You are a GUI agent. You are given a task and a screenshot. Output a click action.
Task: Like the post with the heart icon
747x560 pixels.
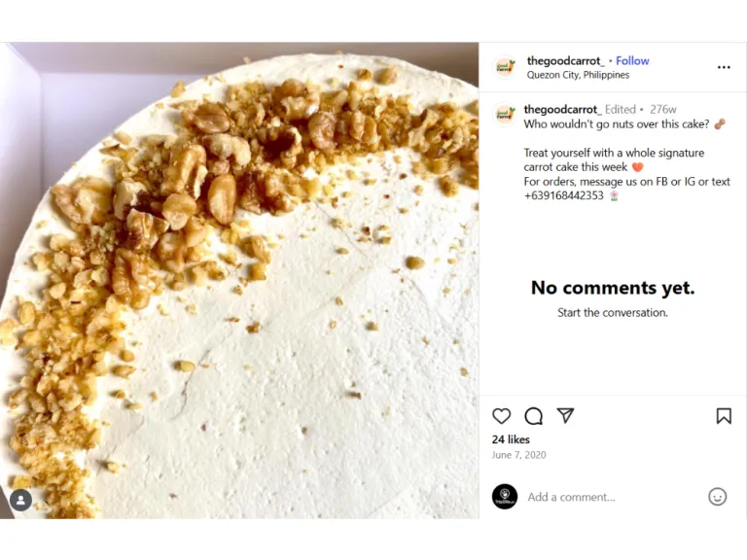[501, 416]
